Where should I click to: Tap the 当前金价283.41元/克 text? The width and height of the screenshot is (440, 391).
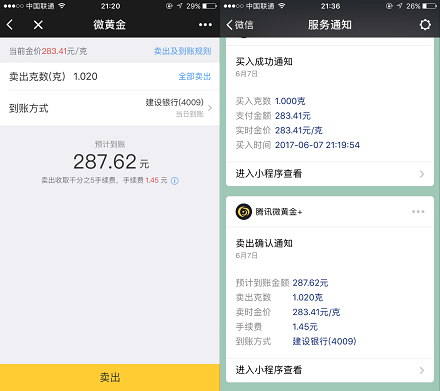(x=48, y=51)
